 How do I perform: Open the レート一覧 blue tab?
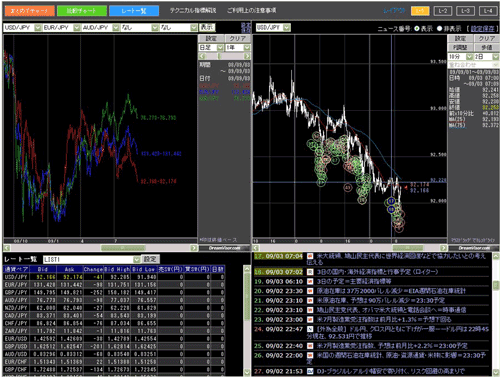(134, 11)
